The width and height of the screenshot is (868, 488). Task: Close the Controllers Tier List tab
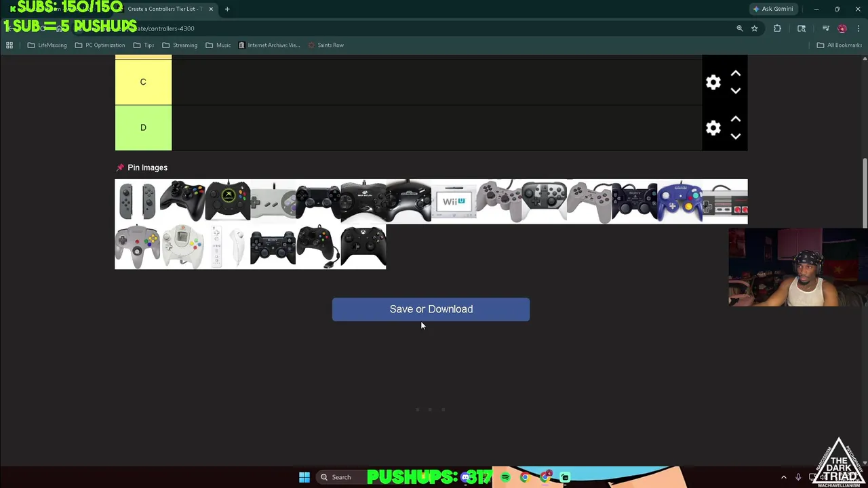211,9
